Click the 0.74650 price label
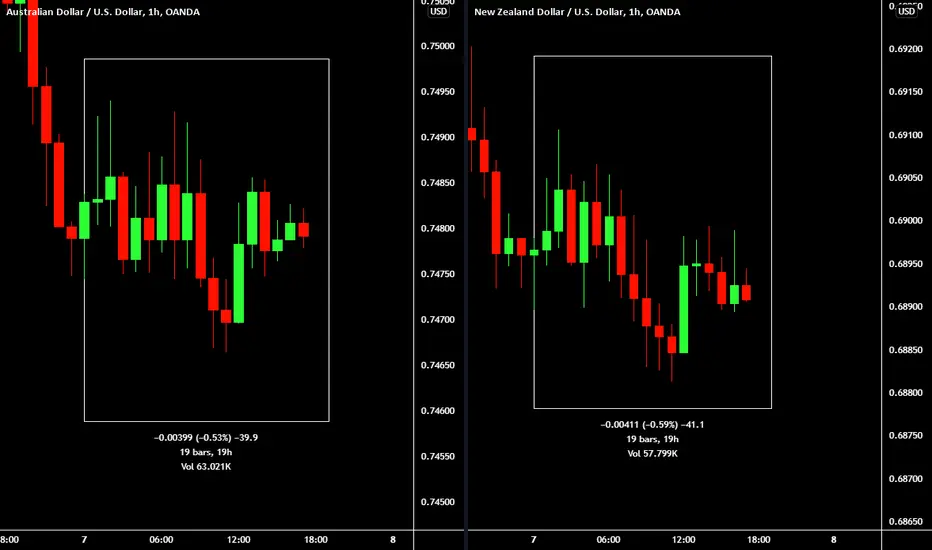 (437, 365)
